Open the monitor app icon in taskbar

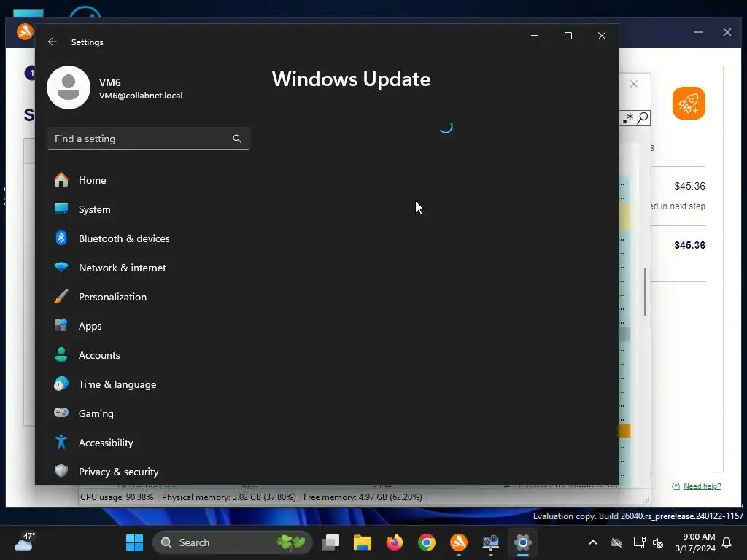tap(491, 542)
